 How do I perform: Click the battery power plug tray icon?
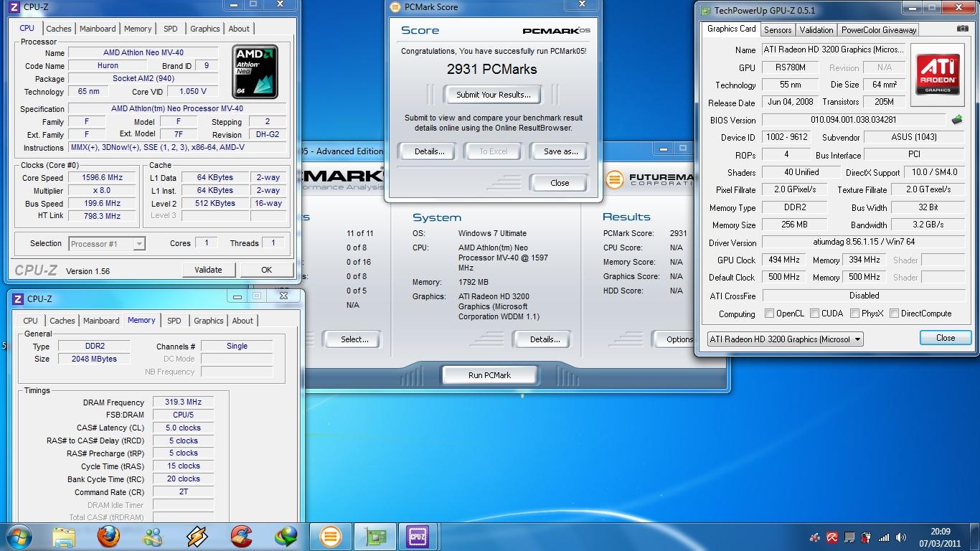coord(866,537)
